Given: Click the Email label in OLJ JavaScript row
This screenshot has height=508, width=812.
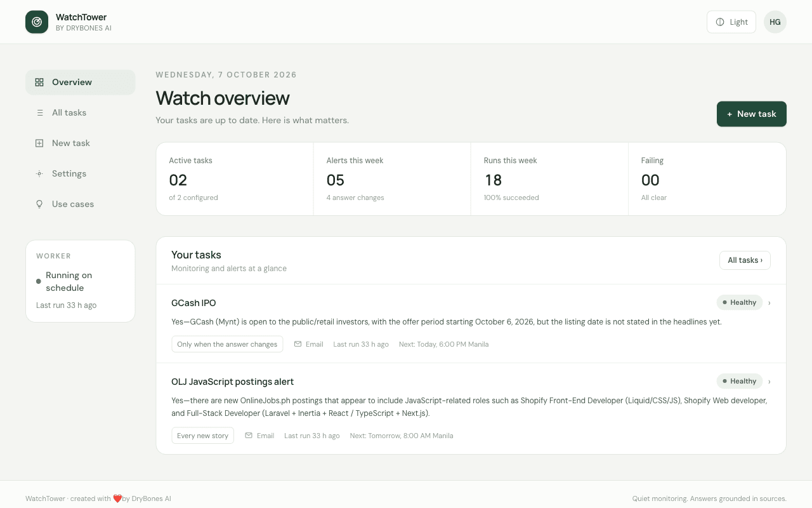Looking at the screenshot, I should pos(266,436).
